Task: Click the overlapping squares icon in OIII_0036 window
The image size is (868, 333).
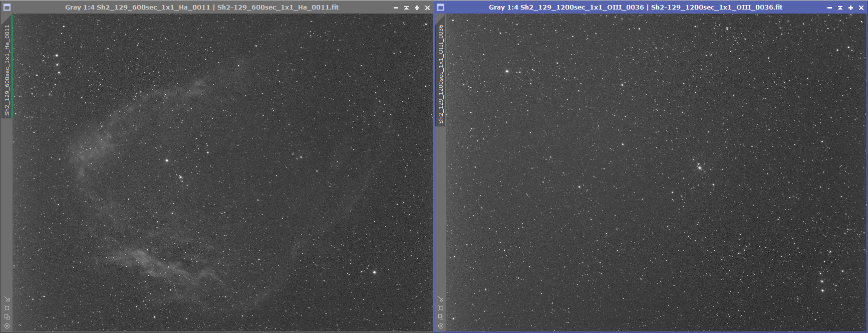Action: (441, 317)
